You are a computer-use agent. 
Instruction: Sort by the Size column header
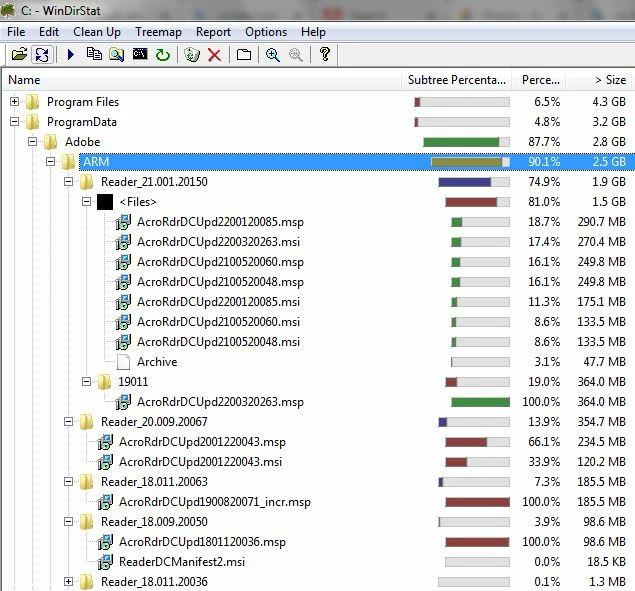(x=600, y=80)
